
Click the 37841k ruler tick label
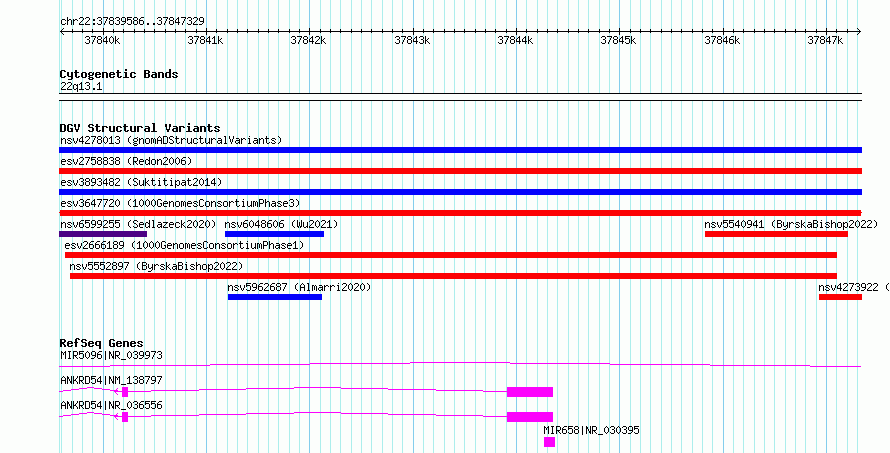coord(205,40)
